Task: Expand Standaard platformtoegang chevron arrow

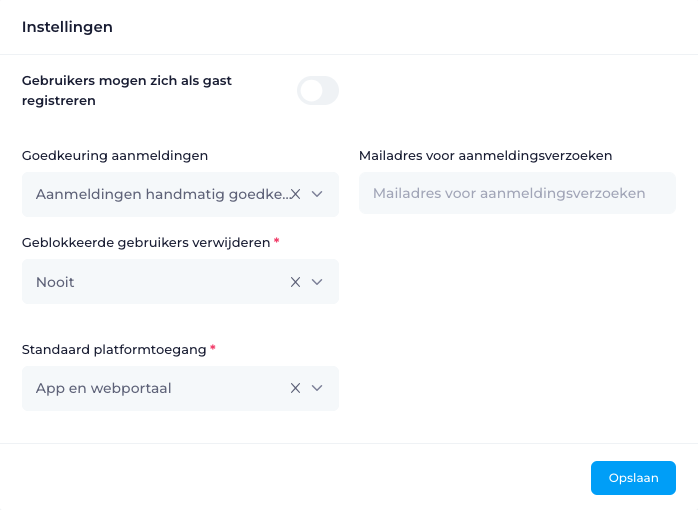Action: click(317, 388)
